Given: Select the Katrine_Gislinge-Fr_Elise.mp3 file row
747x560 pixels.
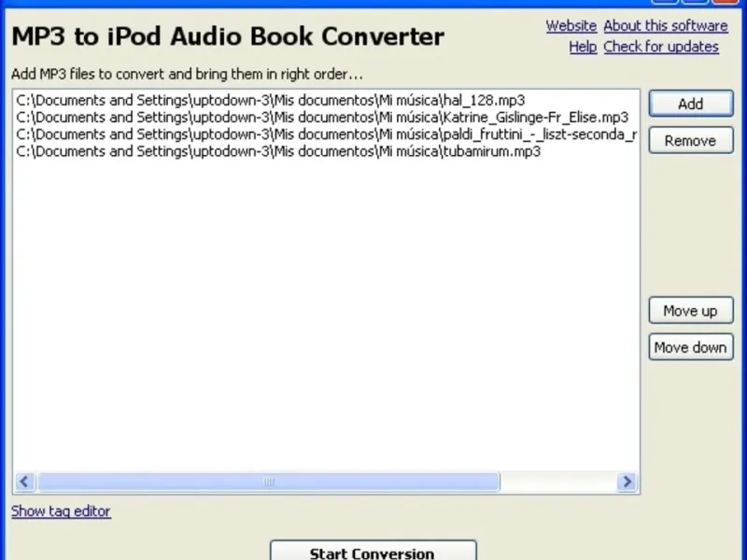Looking at the screenshot, I should 326,118.
